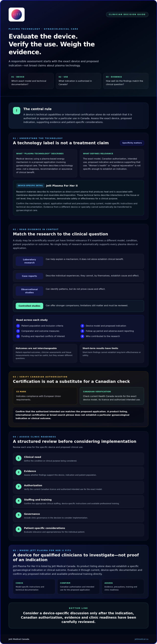
Task: Select the Specificity matters tag
Action: tap(132, 143)
